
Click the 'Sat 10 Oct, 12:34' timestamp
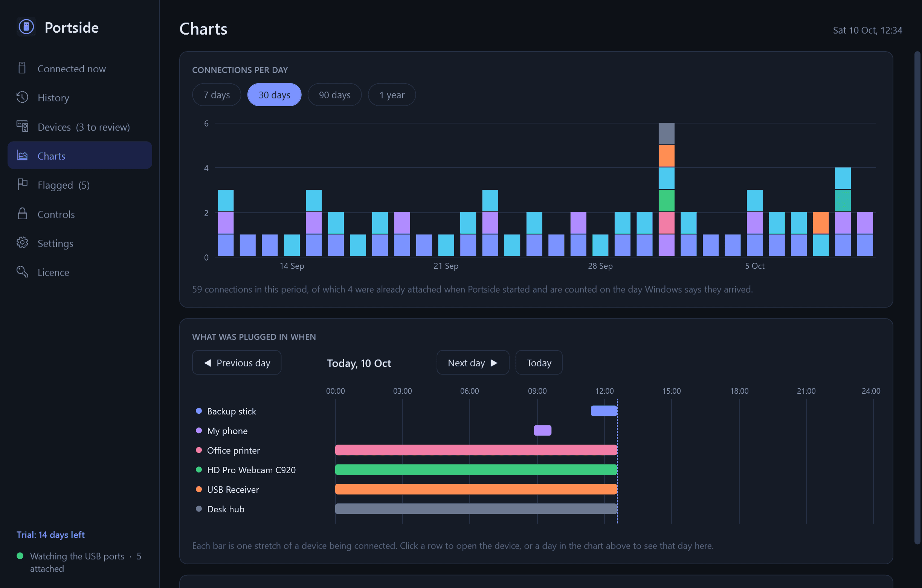point(867,30)
